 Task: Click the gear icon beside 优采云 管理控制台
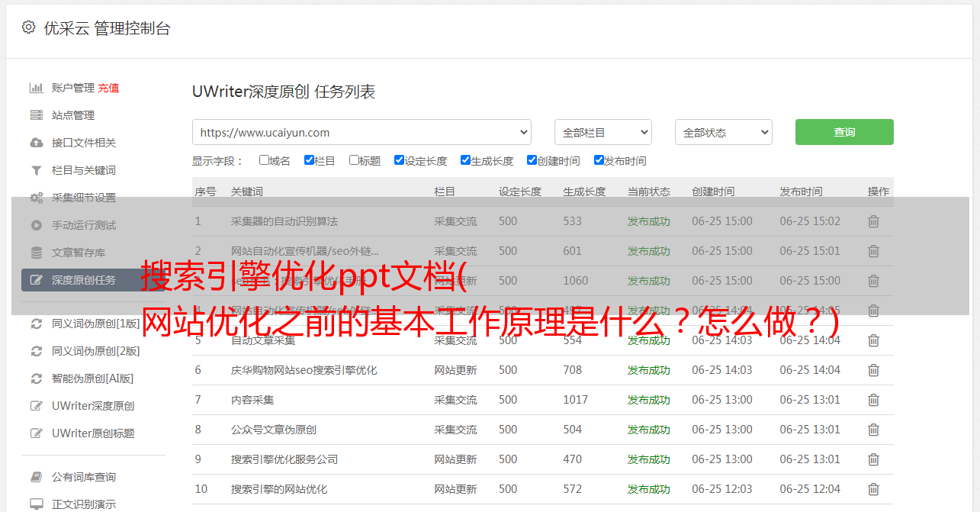coord(28,27)
